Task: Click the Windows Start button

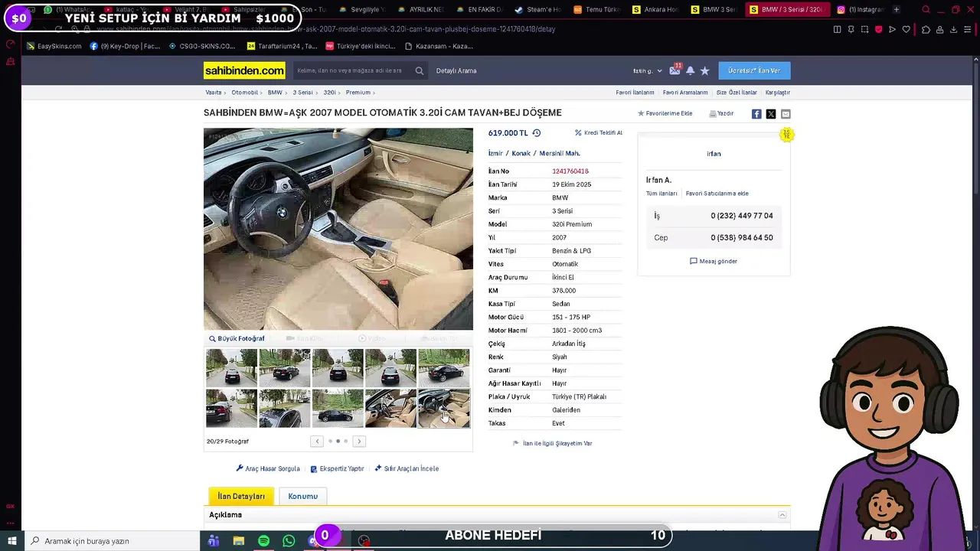Action: pos(11,541)
